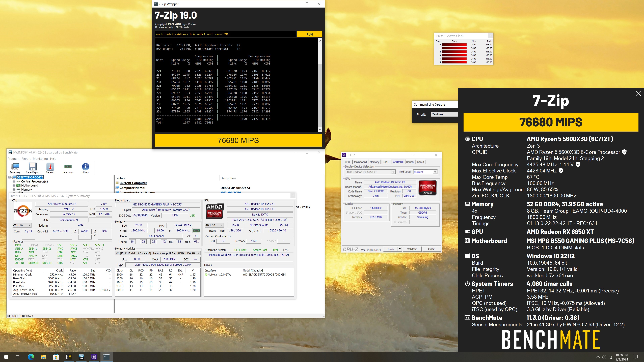Click the Save Report toolbar icon

[x=33, y=168]
